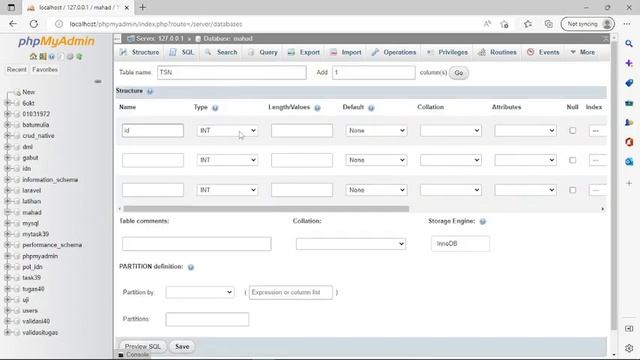Open Type dropdown for id column

(x=227, y=131)
